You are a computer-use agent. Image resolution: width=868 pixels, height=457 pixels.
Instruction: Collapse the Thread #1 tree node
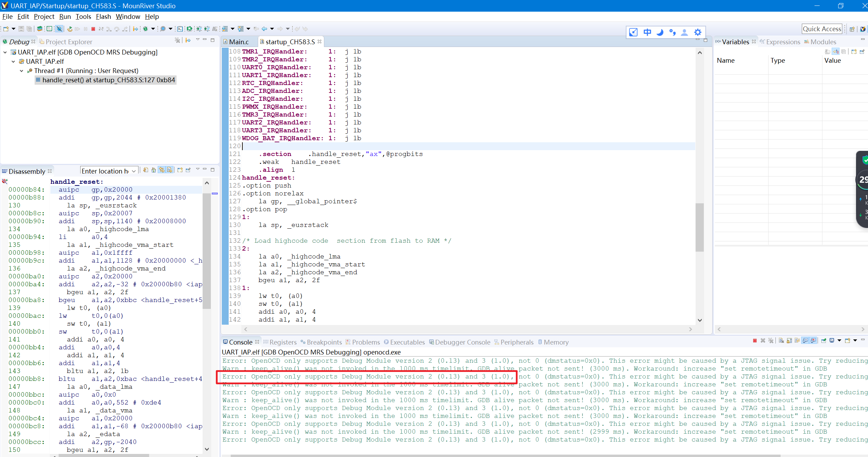point(22,71)
